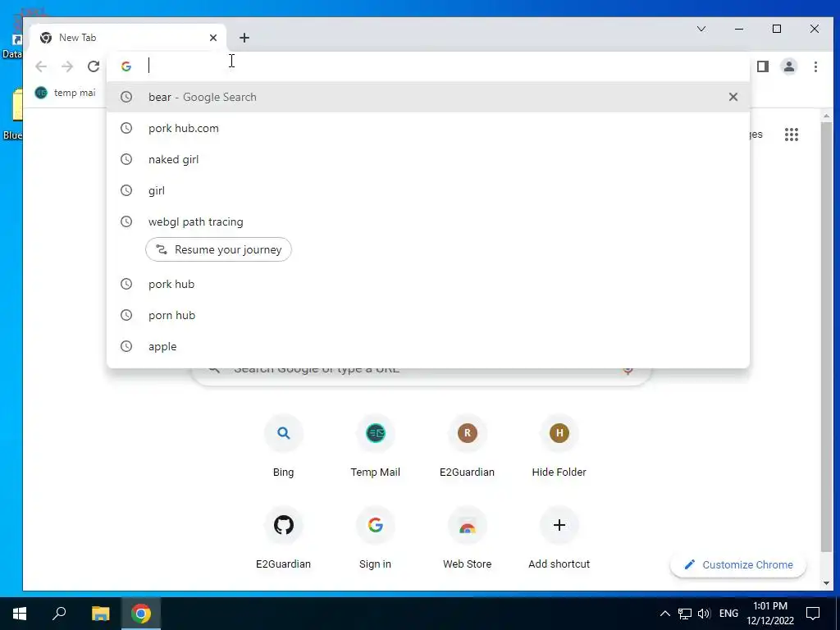Screen dimensions: 840x630
Task: Open the Sign in Google shortcut
Action: click(x=376, y=538)
